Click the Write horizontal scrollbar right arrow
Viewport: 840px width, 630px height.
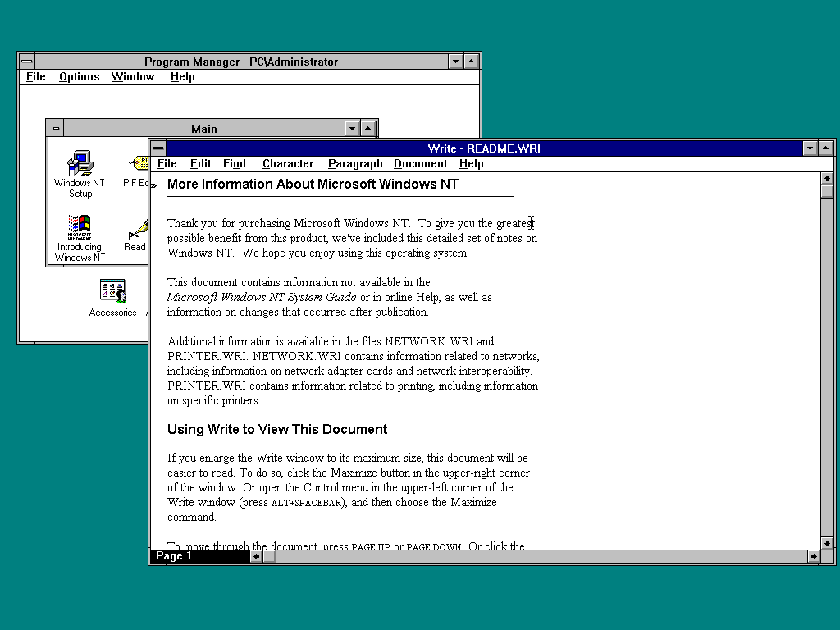pos(814,557)
